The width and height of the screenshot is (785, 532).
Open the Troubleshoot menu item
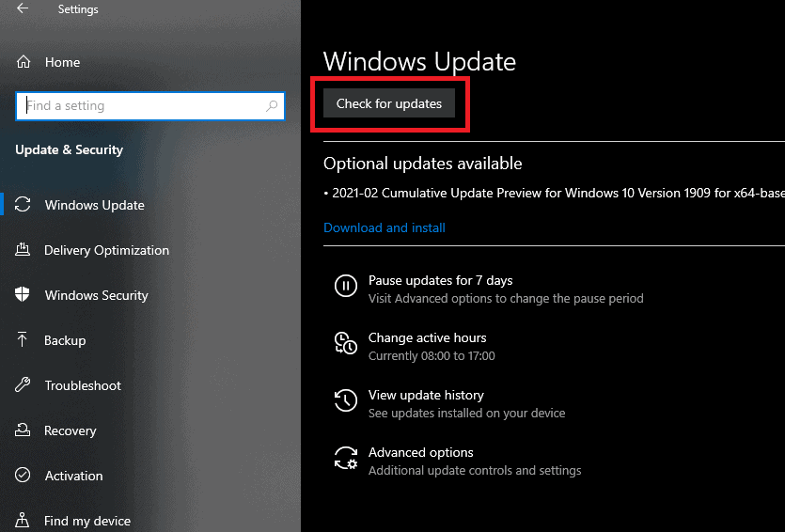click(83, 385)
